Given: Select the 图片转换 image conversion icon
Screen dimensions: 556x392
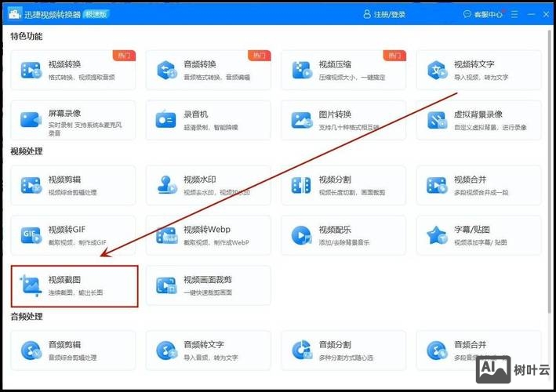Looking at the screenshot, I should pos(302,120).
